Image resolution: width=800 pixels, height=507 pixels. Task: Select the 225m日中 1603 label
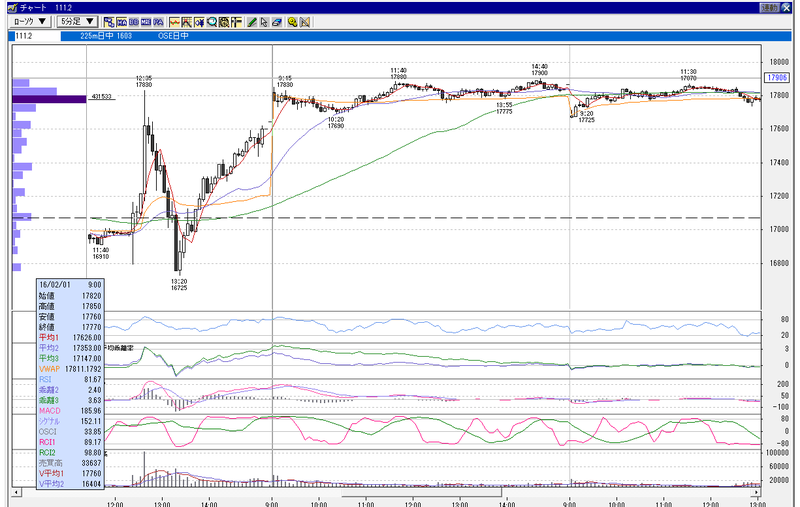pyautogui.click(x=106, y=36)
